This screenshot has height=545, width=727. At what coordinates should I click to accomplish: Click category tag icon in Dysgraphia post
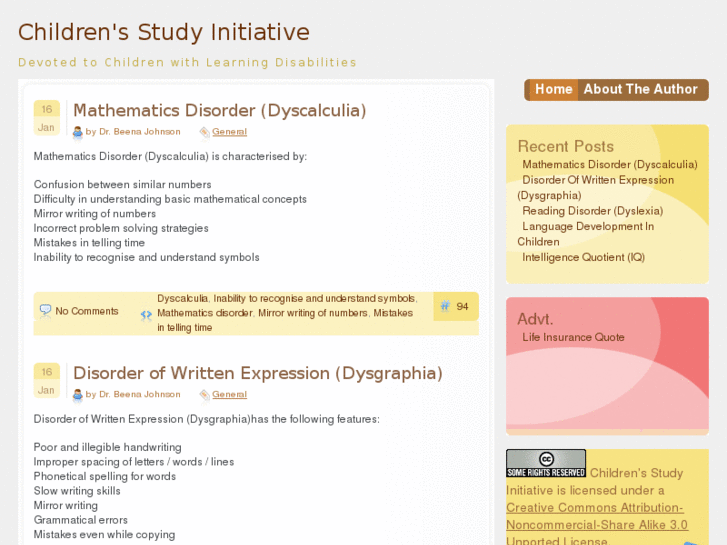point(204,395)
